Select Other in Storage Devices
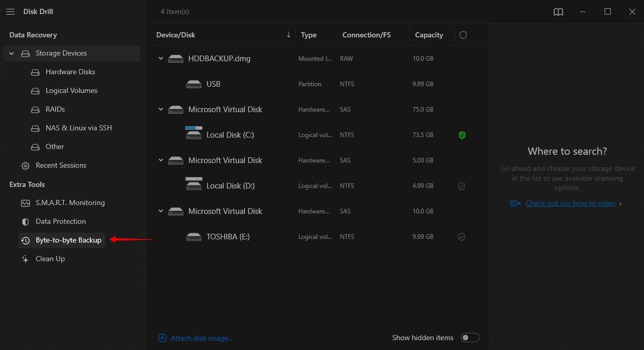644x350 pixels. click(55, 147)
